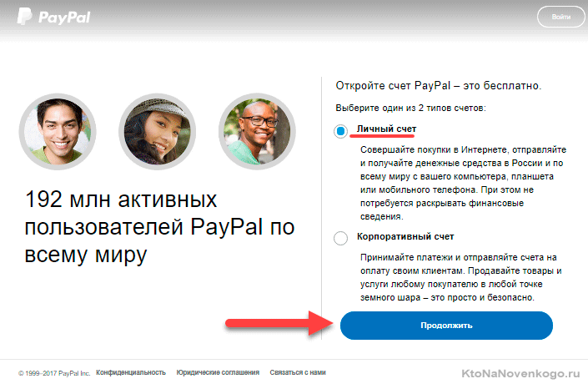Click the red arrow pointing to Продолжить
The width and height of the screenshot is (588, 384).
click(279, 323)
